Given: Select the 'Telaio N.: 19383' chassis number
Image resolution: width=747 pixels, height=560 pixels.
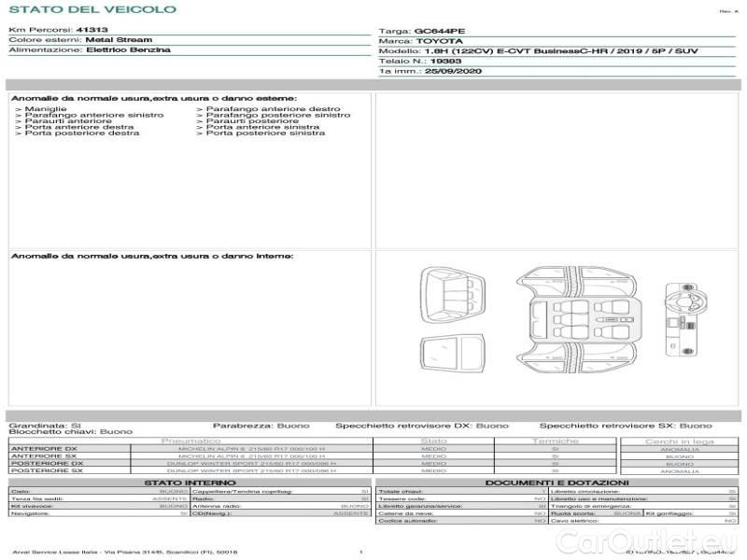Looking at the screenshot, I should (419, 61).
